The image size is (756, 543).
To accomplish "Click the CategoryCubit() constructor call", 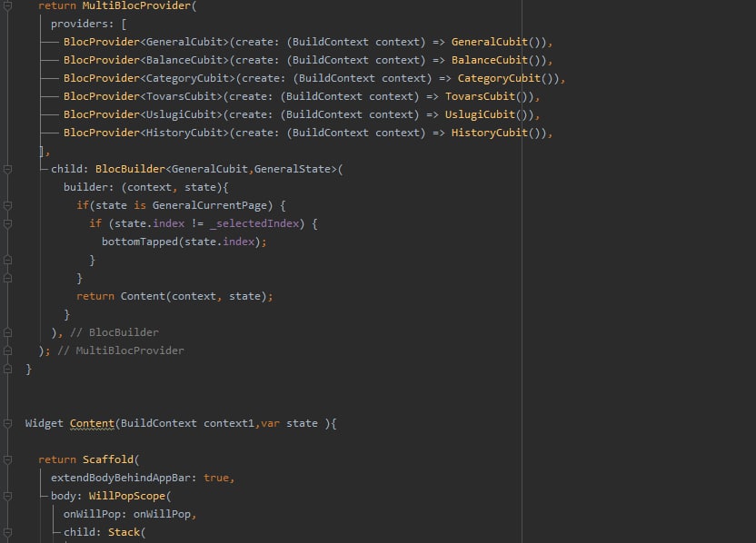I will [509, 78].
